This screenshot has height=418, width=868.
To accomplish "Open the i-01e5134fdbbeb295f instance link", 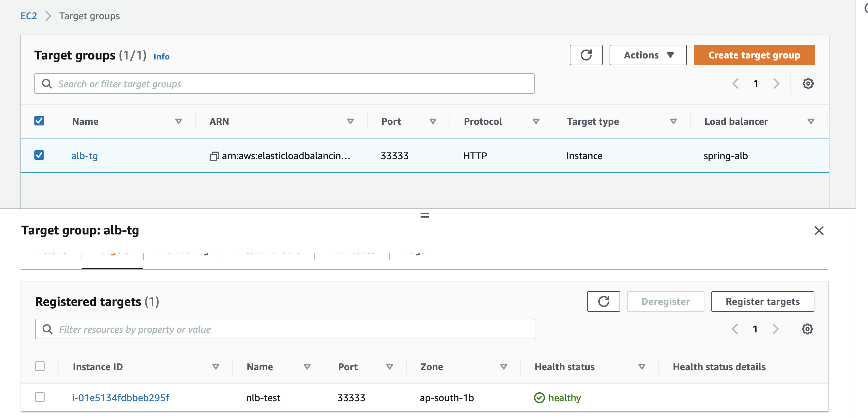I will [x=120, y=397].
